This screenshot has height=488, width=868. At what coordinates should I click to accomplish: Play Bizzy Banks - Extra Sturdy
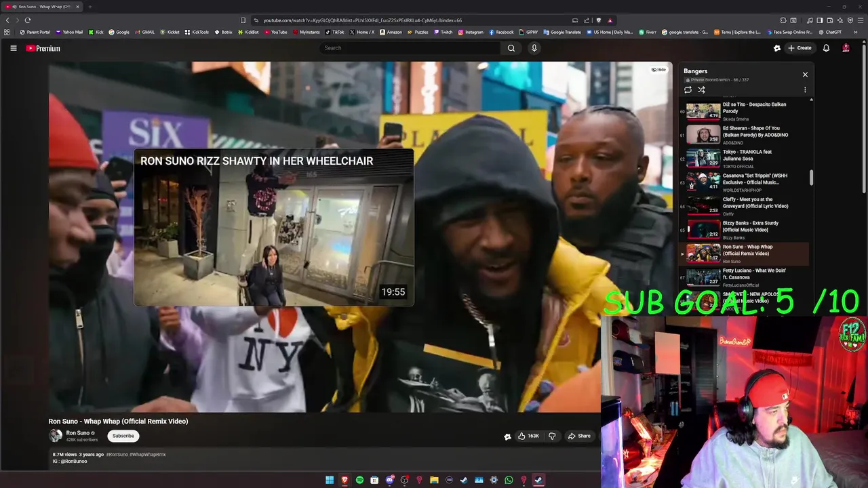click(745, 230)
